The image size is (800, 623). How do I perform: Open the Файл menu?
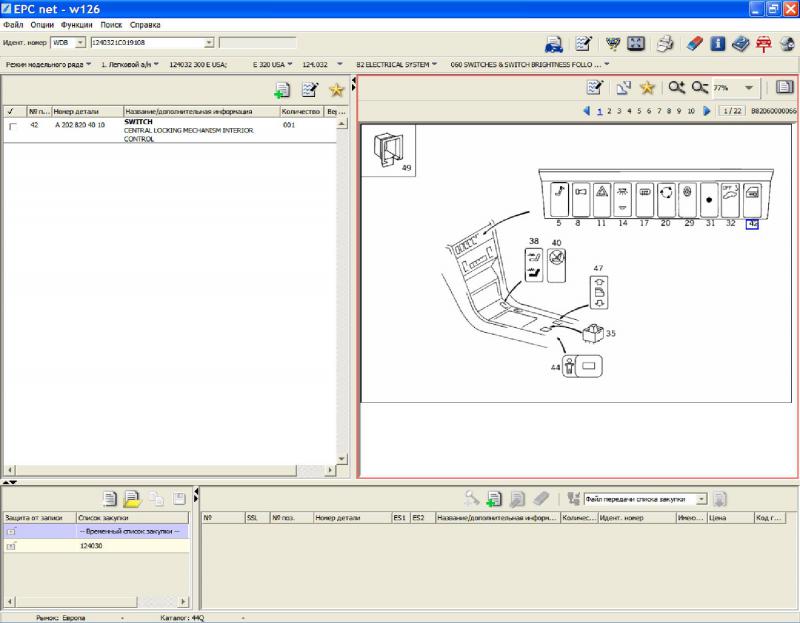point(13,23)
